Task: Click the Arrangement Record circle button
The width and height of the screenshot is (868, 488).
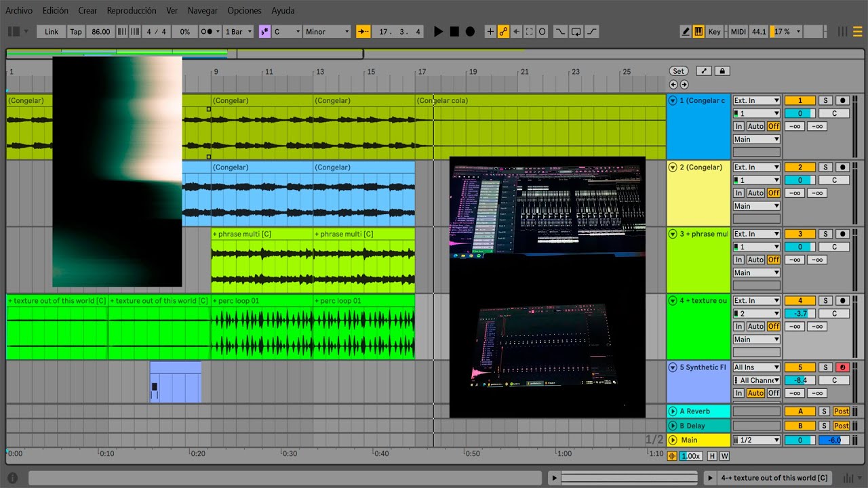Action: coord(470,32)
